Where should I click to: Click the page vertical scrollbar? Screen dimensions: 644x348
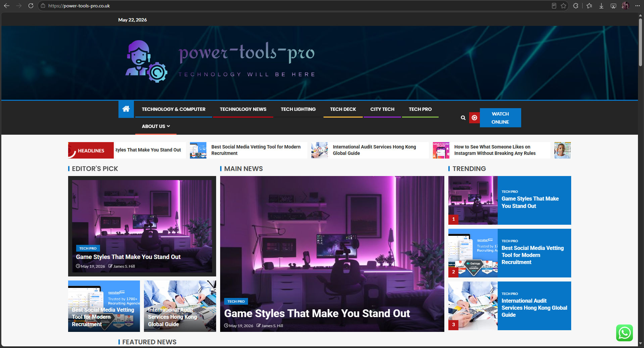640,42
